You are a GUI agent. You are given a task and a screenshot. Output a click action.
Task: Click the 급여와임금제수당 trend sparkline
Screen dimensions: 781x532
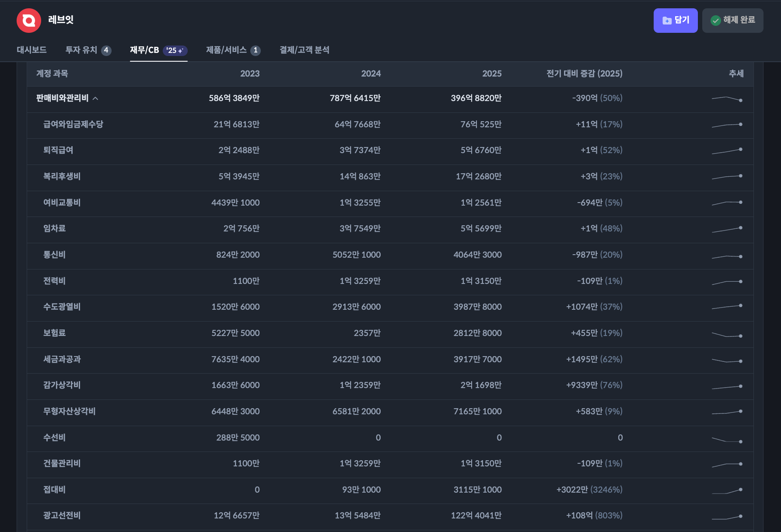coord(727,125)
